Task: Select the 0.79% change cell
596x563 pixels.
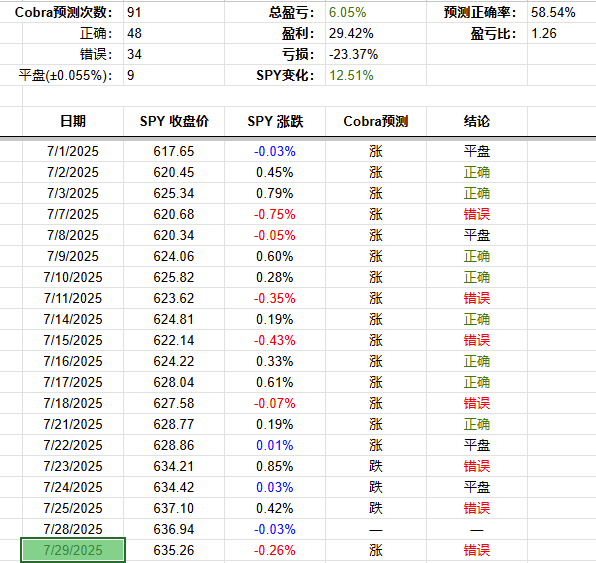Action: 274,193
